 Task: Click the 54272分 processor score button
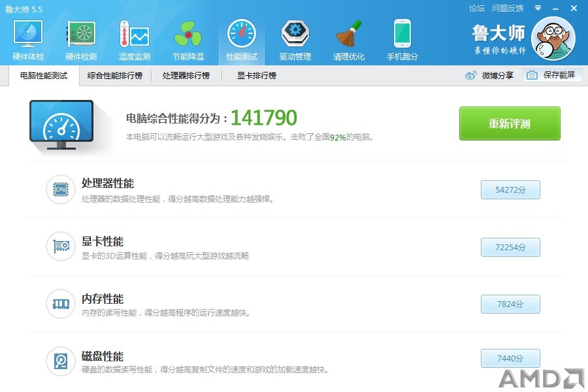point(510,190)
